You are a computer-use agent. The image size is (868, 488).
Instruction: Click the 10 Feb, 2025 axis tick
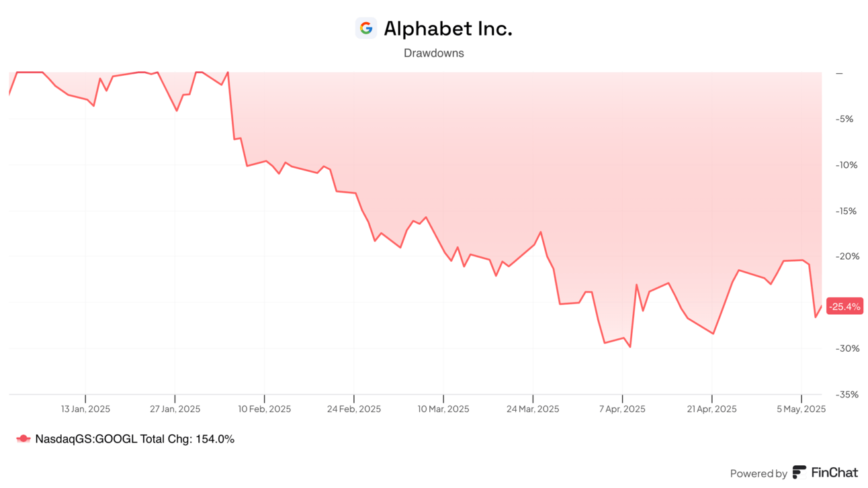point(265,409)
